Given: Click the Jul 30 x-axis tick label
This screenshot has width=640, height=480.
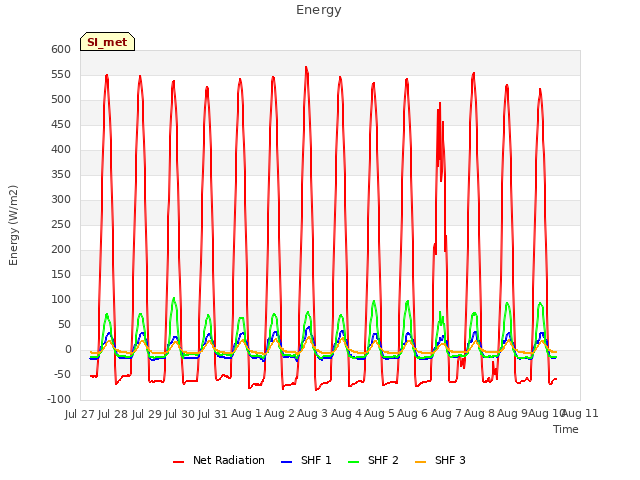Looking at the screenshot, I should point(180,414).
